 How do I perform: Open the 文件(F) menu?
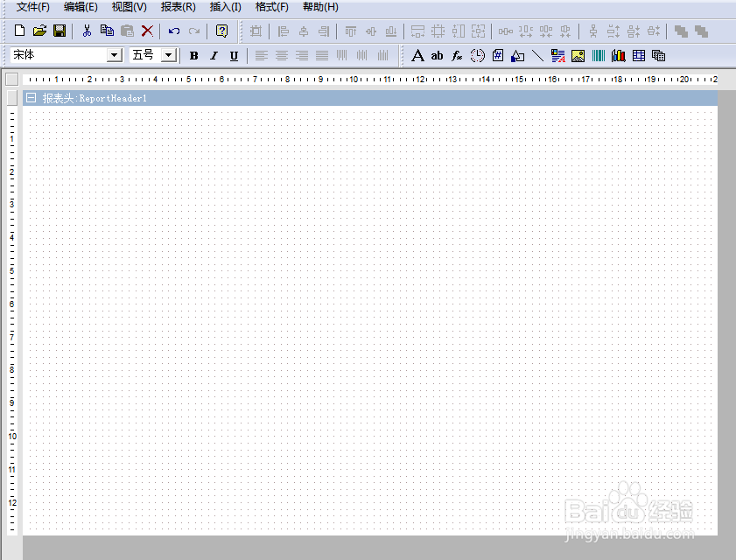[33, 7]
